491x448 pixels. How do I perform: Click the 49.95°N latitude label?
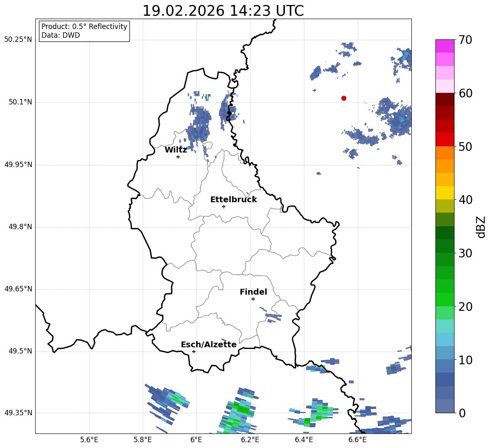(18, 165)
